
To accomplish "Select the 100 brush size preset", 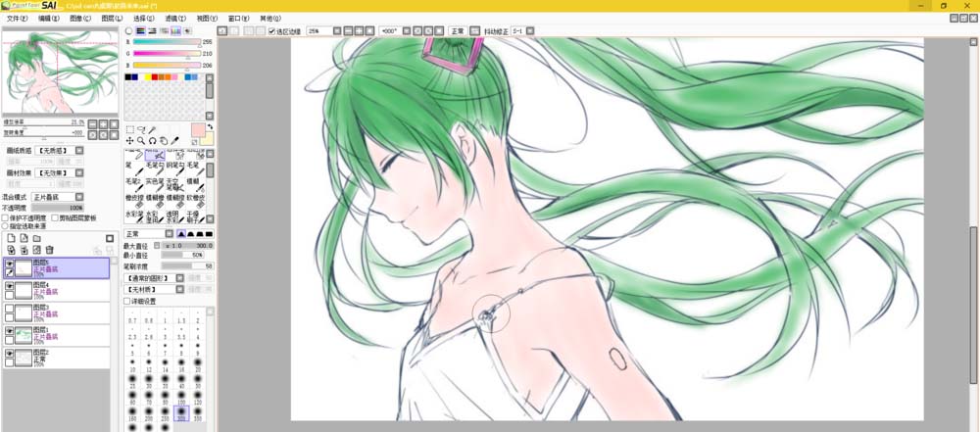I will coord(181,397).
